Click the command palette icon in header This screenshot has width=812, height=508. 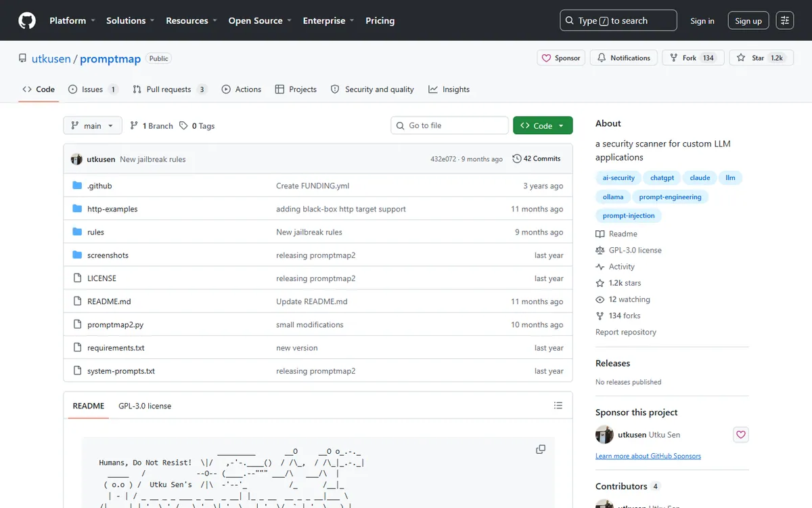(x=785, y=20)
